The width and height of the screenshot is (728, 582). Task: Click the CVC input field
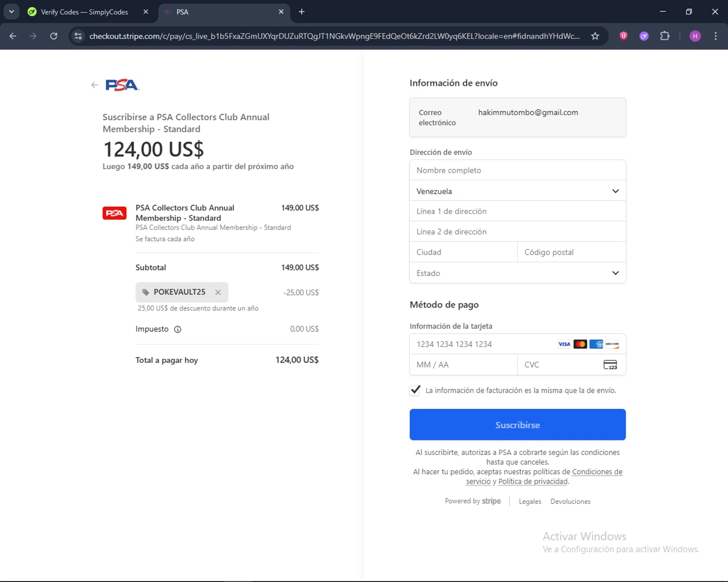pyautogui.click(x=572, y=365)
